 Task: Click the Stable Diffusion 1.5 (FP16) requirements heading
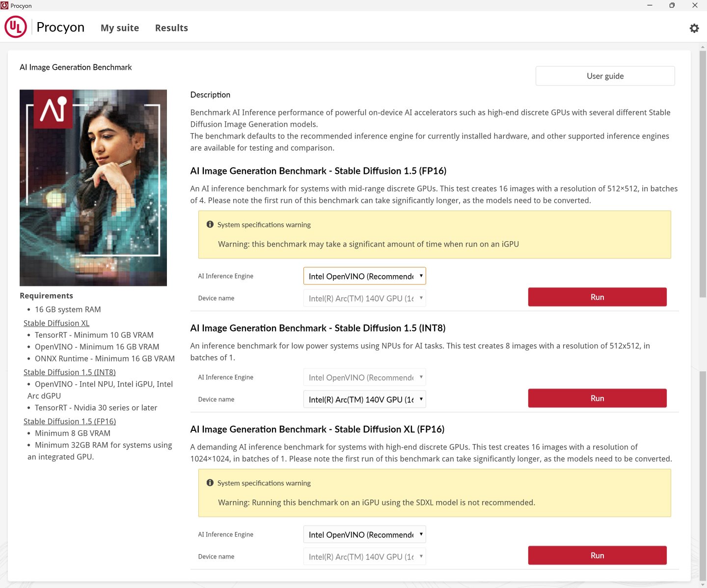tap(70, 421)
